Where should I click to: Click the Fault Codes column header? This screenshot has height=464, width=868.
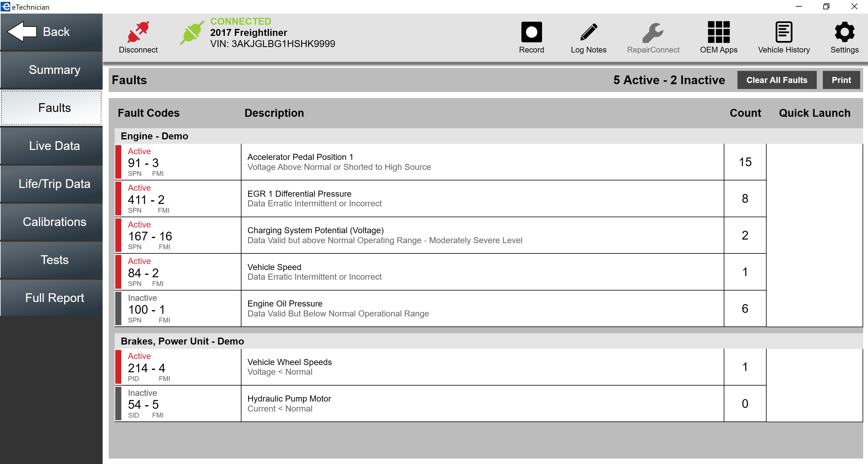pos(148,113)
